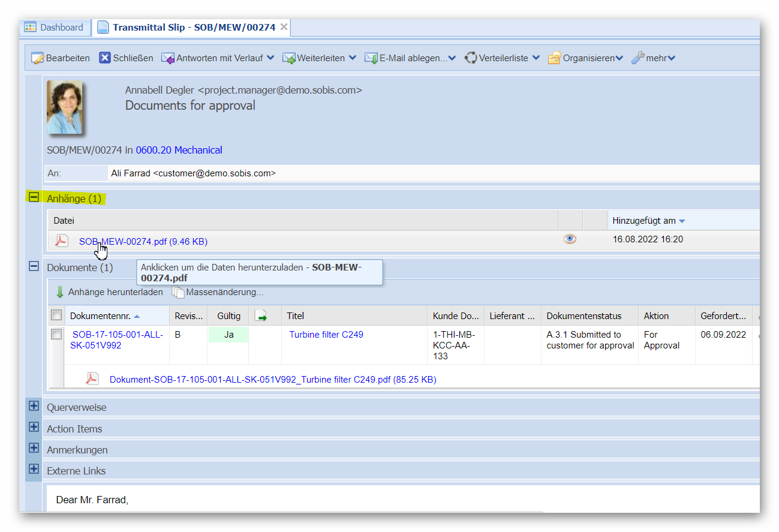The image size is (779, 532).
Task: Collapse the Anhänge section
Action: [34, 197]
